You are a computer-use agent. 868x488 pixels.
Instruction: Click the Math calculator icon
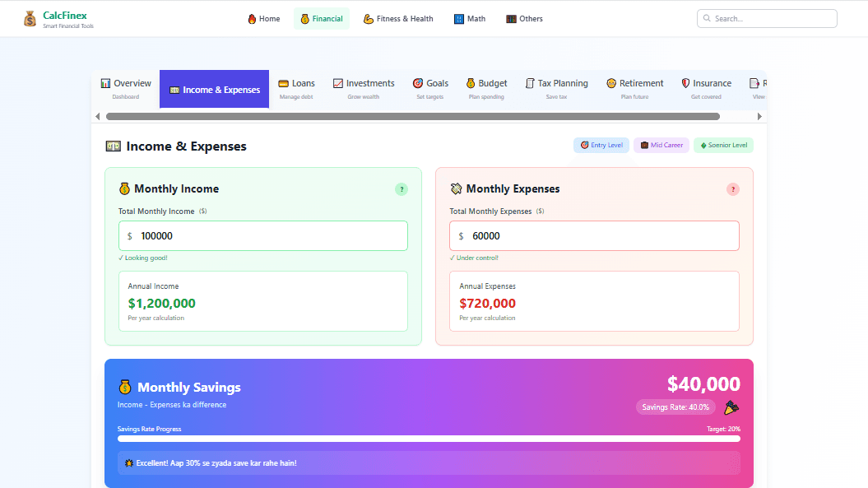click(459, 19)
